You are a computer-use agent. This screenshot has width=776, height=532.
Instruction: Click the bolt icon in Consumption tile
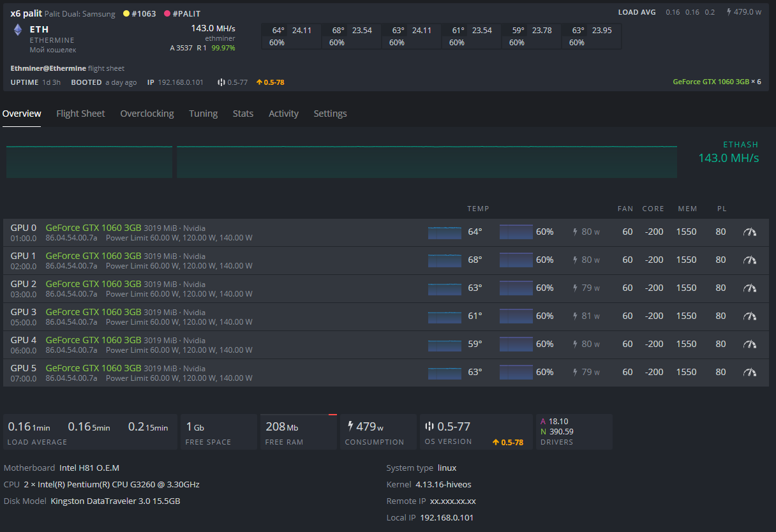[x=350, y=425]
